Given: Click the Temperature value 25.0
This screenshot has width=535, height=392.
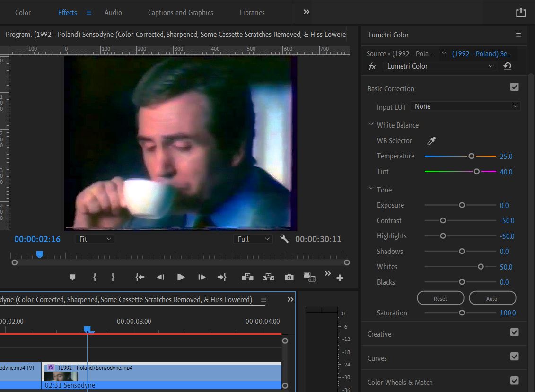Looking at the screenshot, I should click(x=506, y=156).
